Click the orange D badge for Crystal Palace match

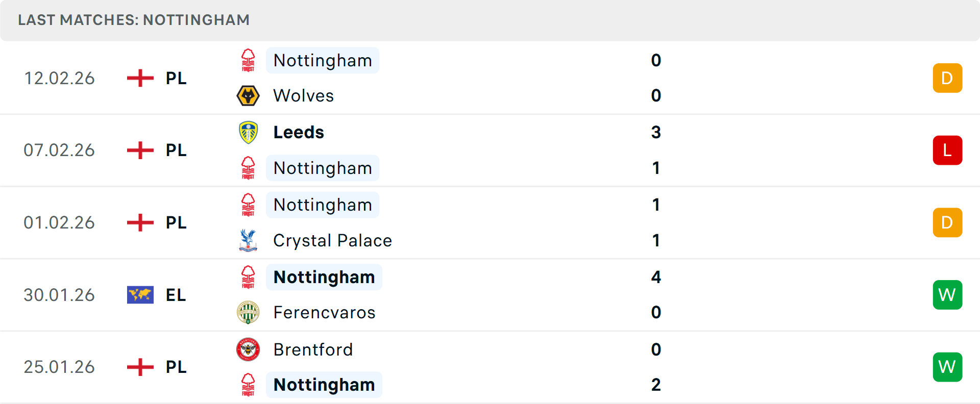click(947, 222)
